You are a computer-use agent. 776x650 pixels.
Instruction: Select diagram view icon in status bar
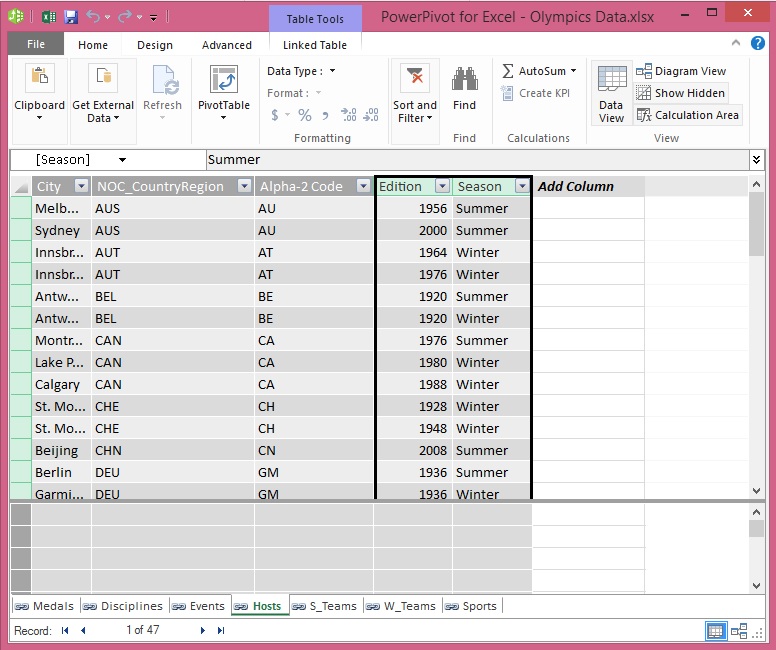click(739, 631)
